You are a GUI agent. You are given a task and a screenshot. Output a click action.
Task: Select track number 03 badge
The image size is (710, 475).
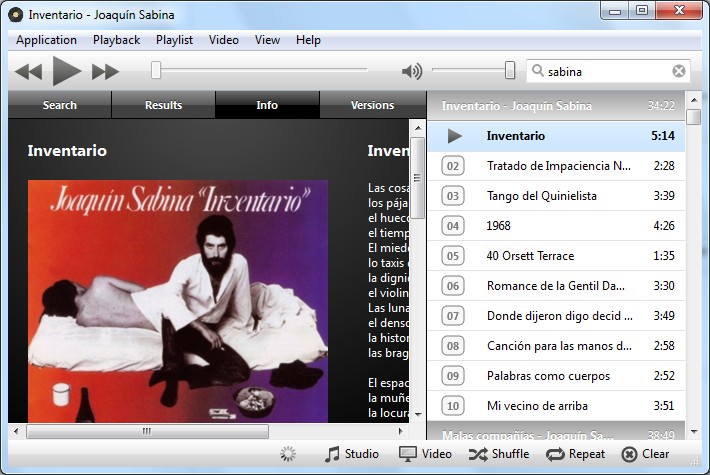453,196
